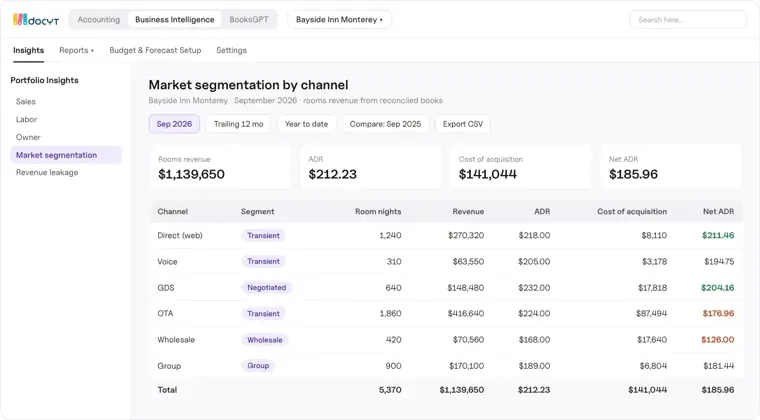Viewport: 760px width, 420px height.
Task: Sort by the Room nights column header
Action: coord(378,212)
